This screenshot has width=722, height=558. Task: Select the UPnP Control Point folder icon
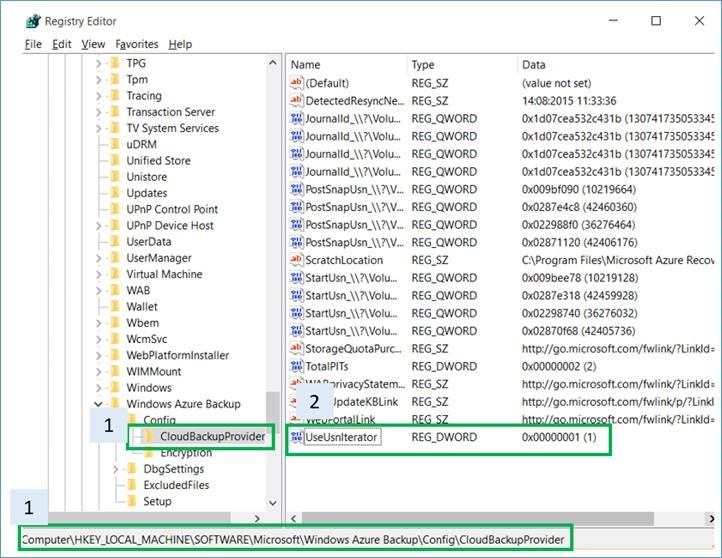pyautogui.click(x=115, y=209)
